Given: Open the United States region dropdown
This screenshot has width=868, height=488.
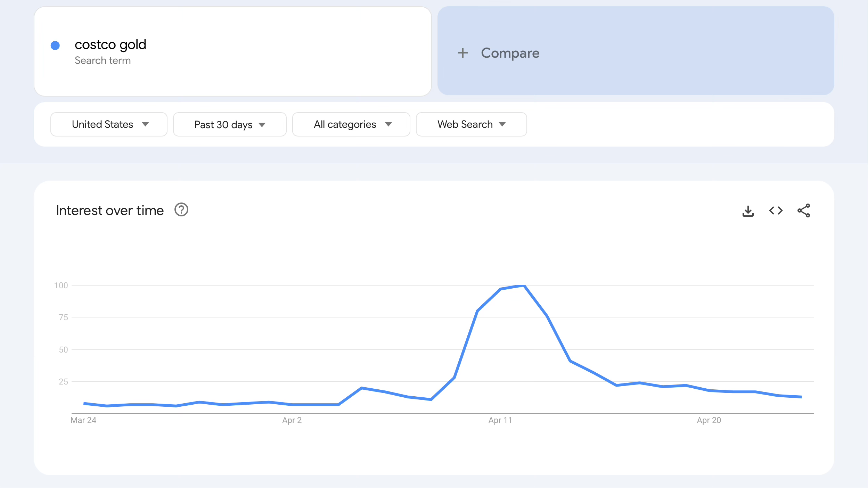Looking at the screenshot, I should tap(109, 124).
